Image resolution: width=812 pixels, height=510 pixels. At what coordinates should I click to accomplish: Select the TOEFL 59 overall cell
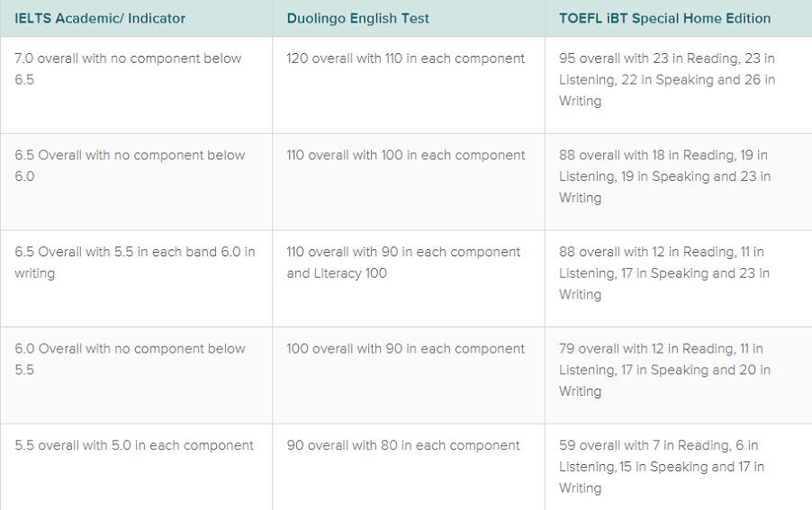(x=662, y=467)
